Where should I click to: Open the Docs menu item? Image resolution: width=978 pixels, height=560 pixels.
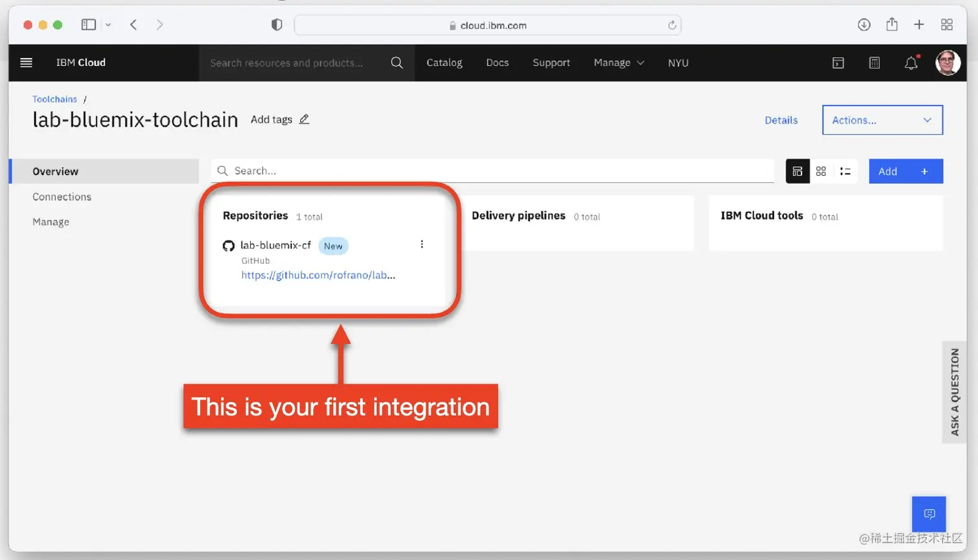497,63
